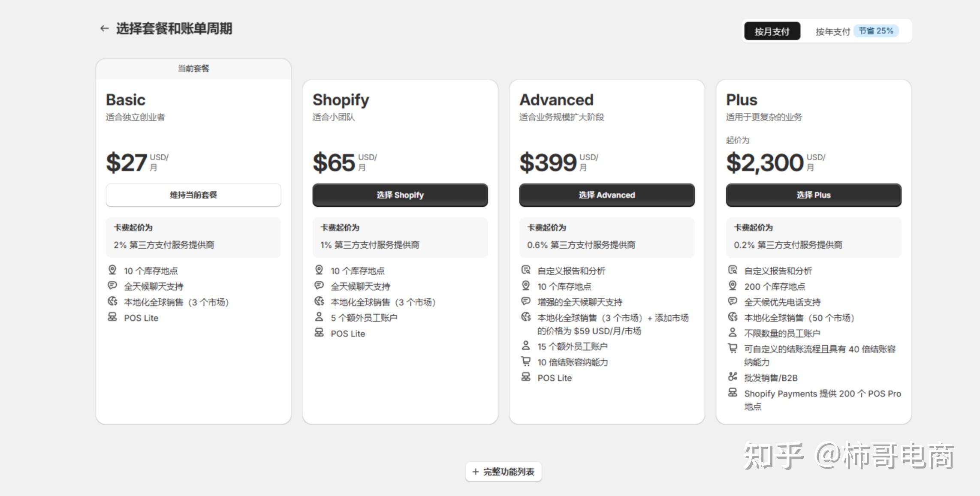Expand 完整功能列表 at the bottom
This screenshot has width=980, height=496.
(504, 472)
